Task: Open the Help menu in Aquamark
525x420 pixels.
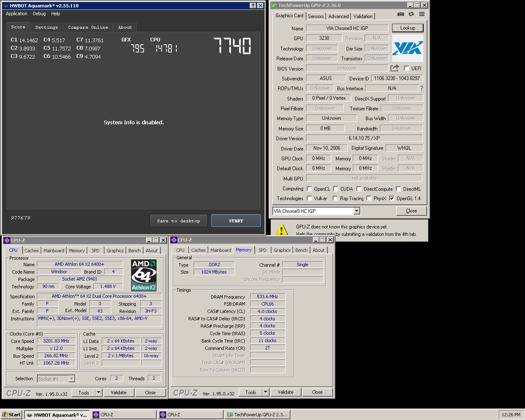Action: coord(55,14)
